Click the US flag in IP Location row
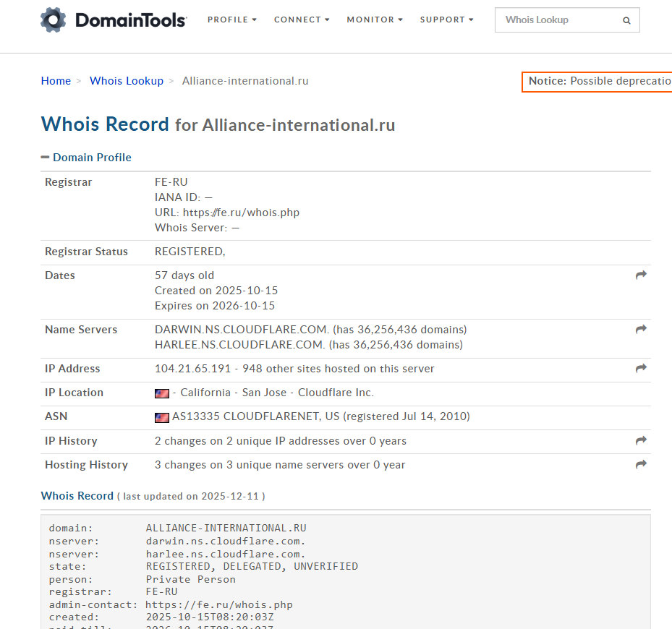Screen dimensions: 672x629 coord(162,393)
